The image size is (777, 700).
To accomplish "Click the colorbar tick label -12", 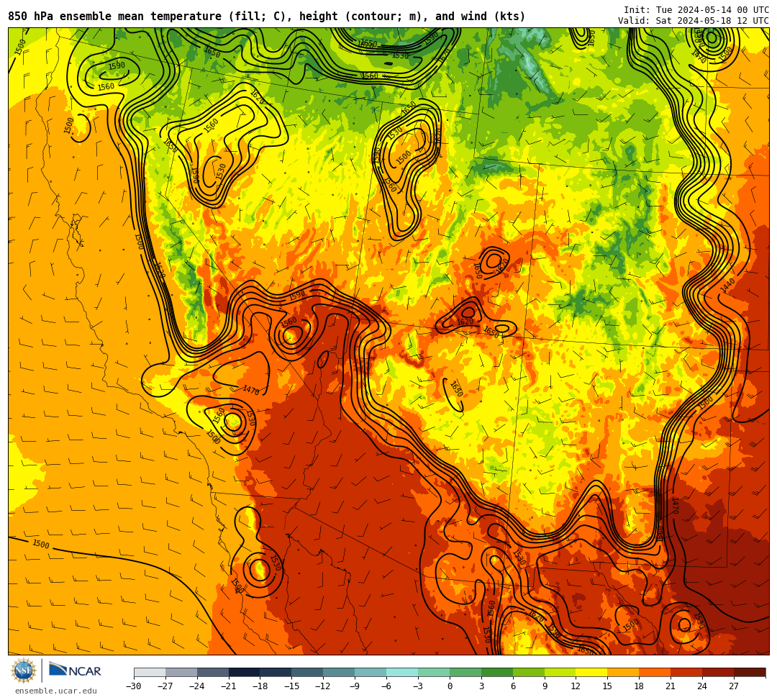I will [324, 686].
